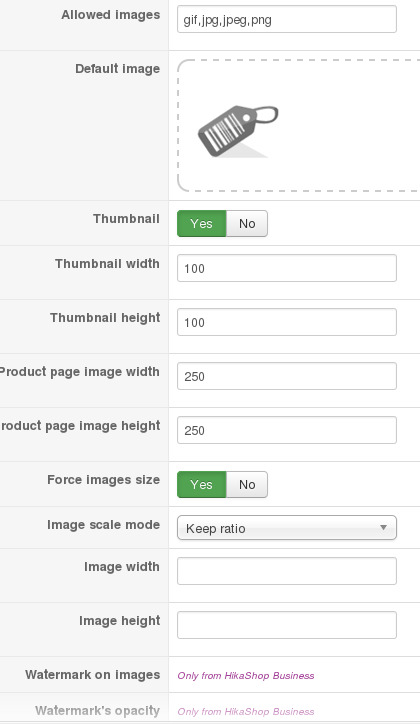Click the Keep ratio dropdown arrow
This screenshot has width=420, height=724.
click(x=383, y=528)
